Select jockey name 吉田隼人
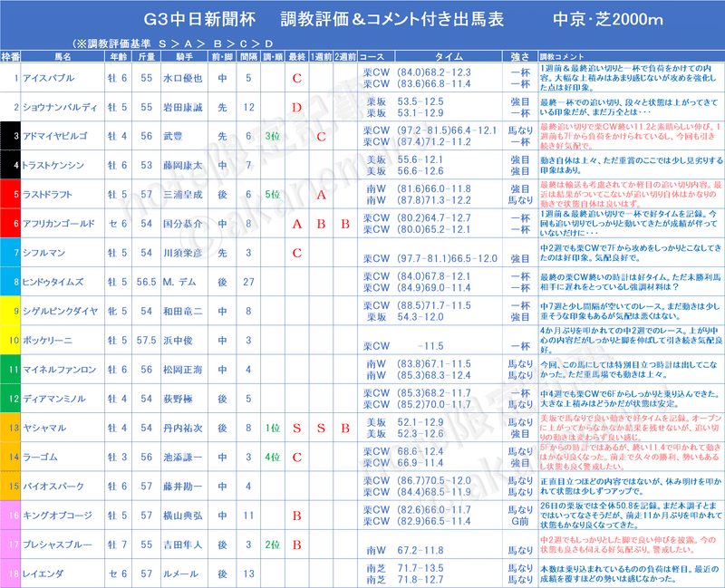The width and height of the screenshot is (725, 588). click(x=183, y=545)
